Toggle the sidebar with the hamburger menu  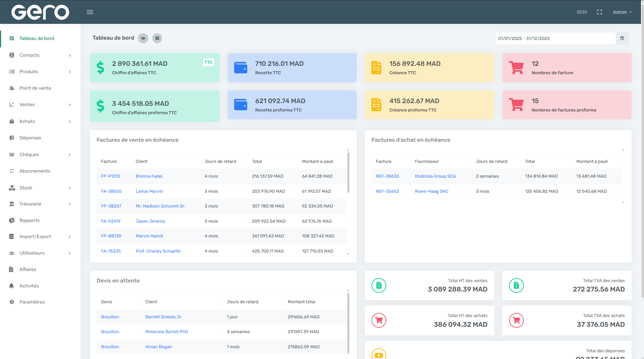pos(90,12)
